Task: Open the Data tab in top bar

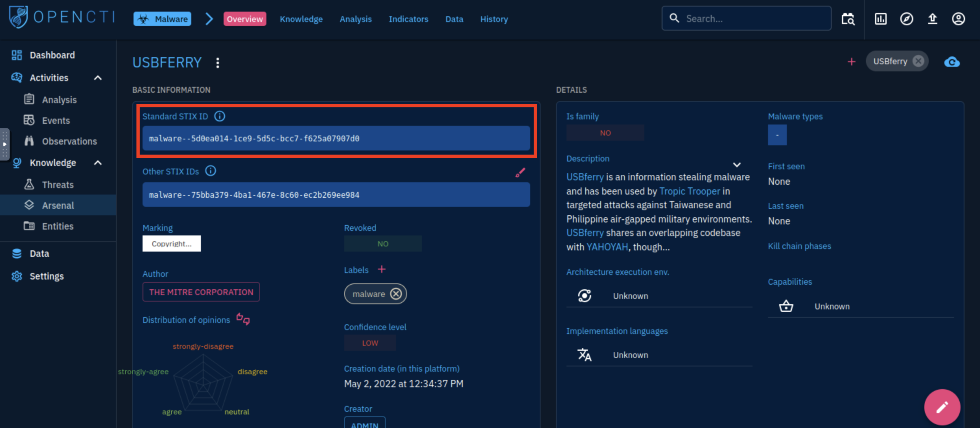Action: [454, 19]
